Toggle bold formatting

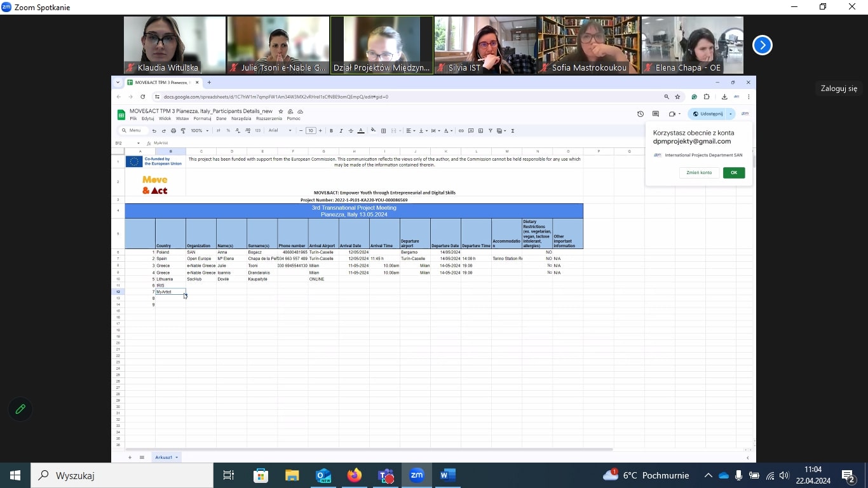(x=331, y=131)
